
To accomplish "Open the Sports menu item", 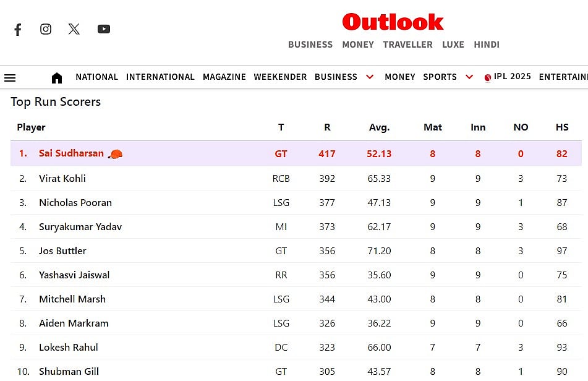I will [440, 77].
